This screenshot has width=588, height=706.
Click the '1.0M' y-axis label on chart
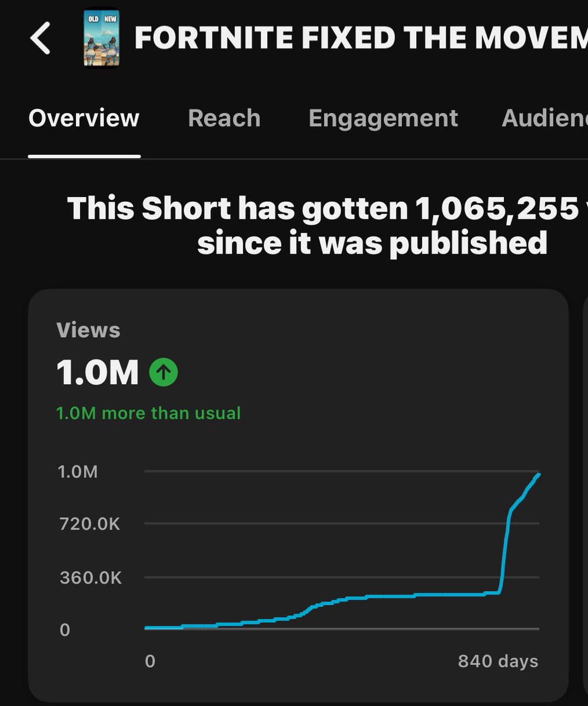tap(78, 471)
